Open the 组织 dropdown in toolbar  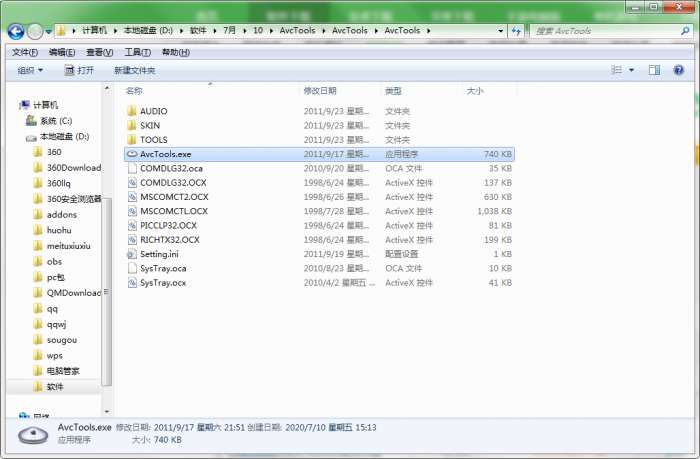coord(30,70)
